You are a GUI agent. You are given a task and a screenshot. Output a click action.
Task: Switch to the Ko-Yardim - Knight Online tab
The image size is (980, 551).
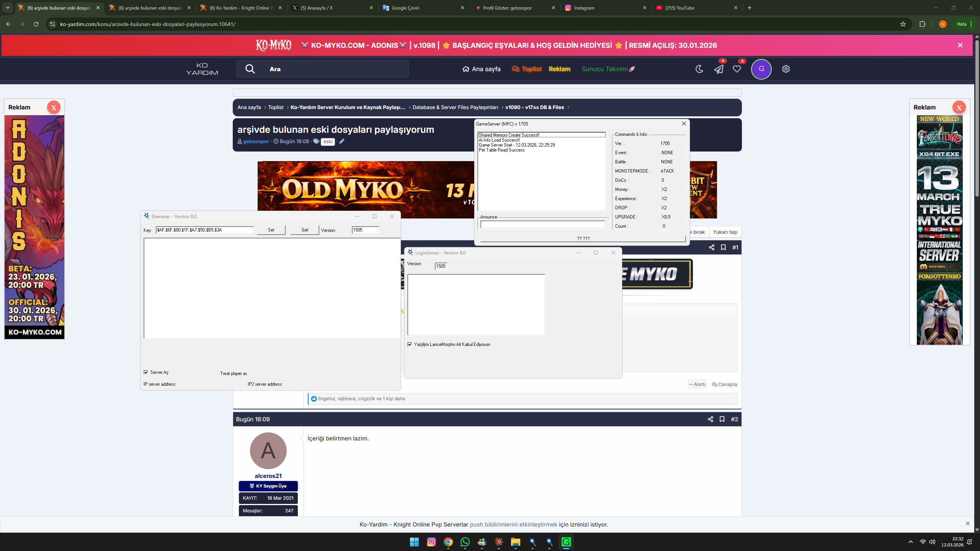(x=241, y=8)
